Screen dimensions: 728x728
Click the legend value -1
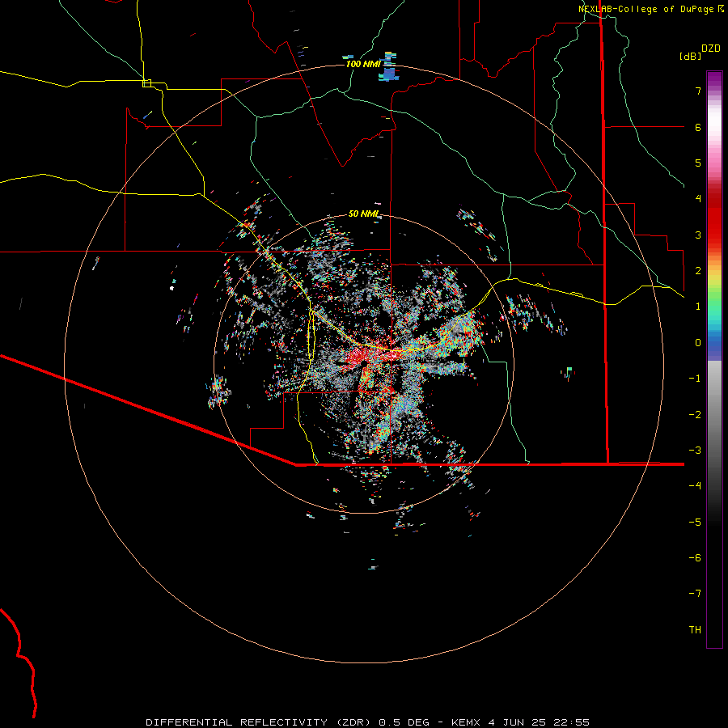pos(695,379)
